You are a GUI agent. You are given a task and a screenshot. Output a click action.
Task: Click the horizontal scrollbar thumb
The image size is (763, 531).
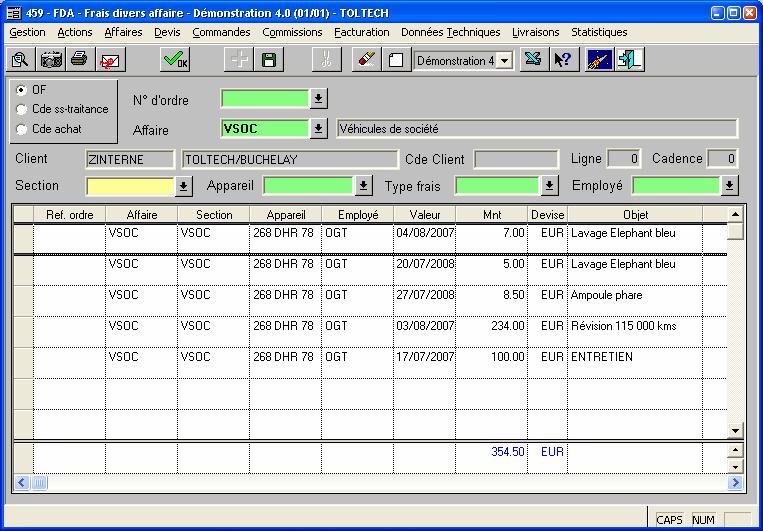pos(39,483)
